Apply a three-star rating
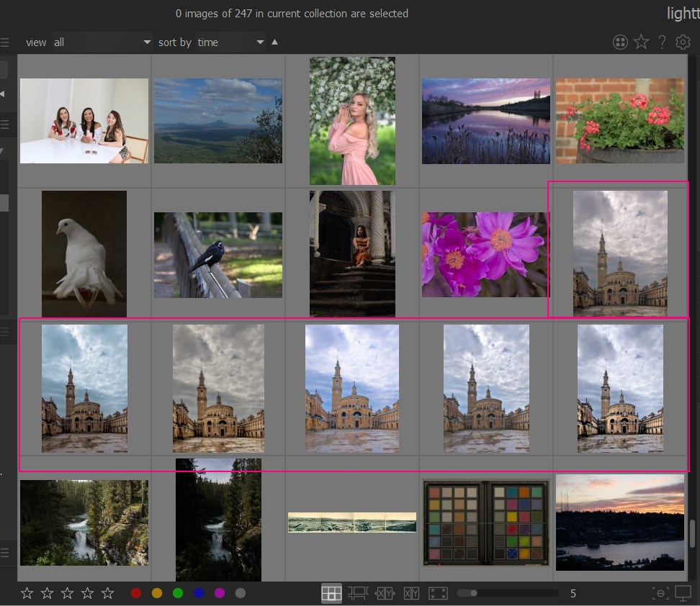Screen dimensions: 700x606 [67, 593]
